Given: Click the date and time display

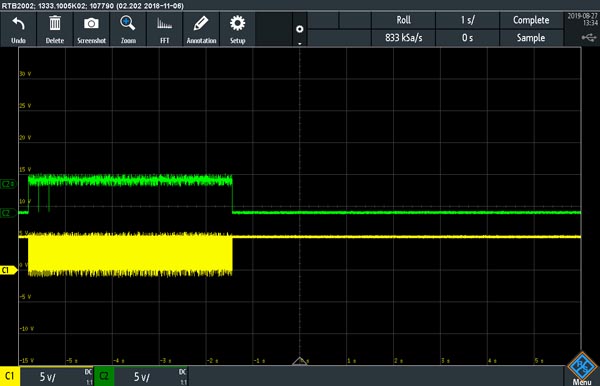Looking at the screenshot, I should coord(582,19).
